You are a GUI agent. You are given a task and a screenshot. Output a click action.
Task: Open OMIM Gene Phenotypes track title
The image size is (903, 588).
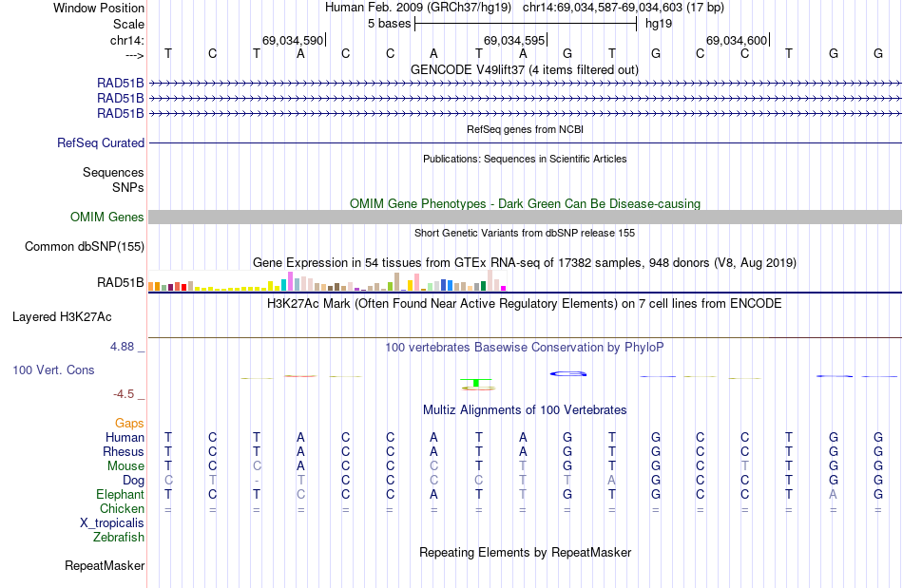pos(525,203)
